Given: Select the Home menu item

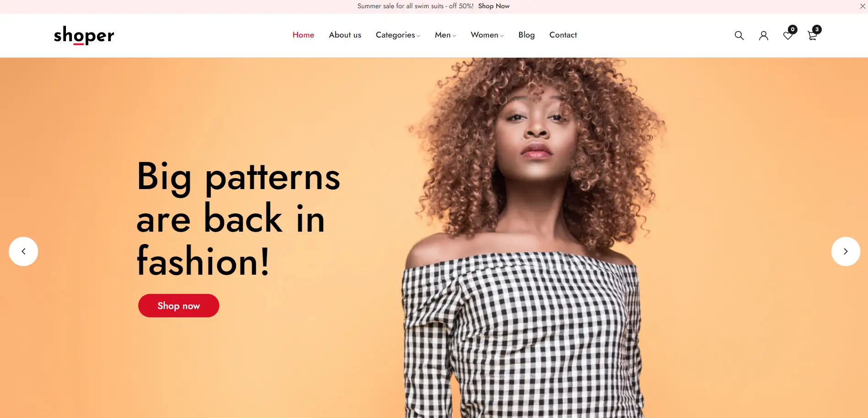Looking at the screenshot, I should (303, 35).
